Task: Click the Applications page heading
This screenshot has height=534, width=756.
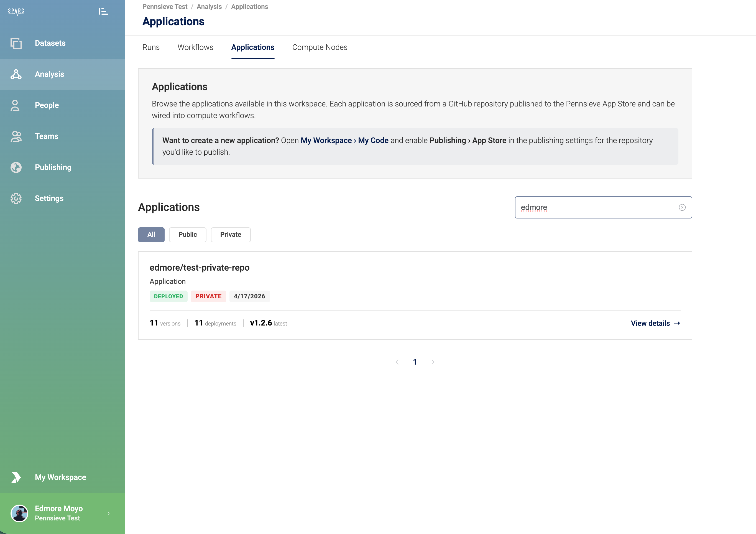Action: click(173, 21)
